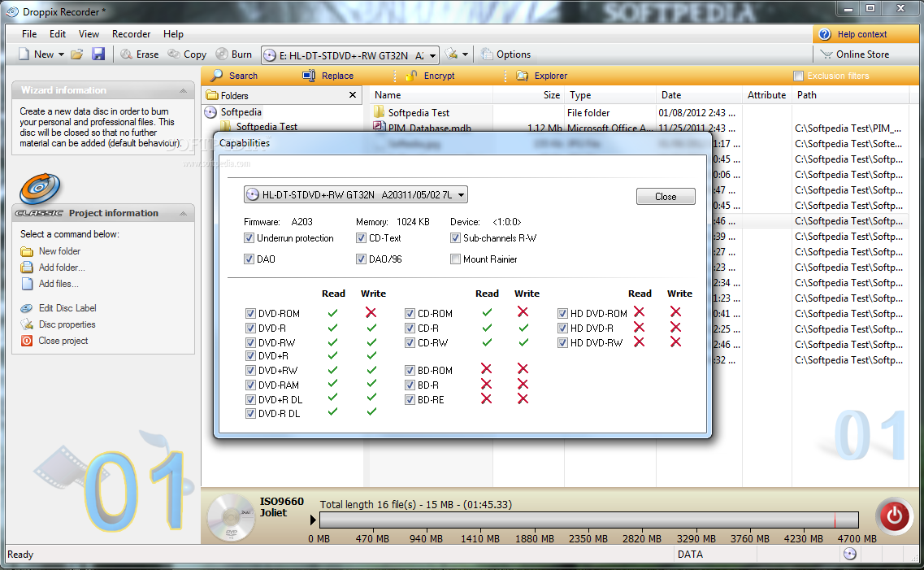Viewport: 924px width, 570px height.
Task: Open the Recorder menu
Action: [x=131, y=33]
